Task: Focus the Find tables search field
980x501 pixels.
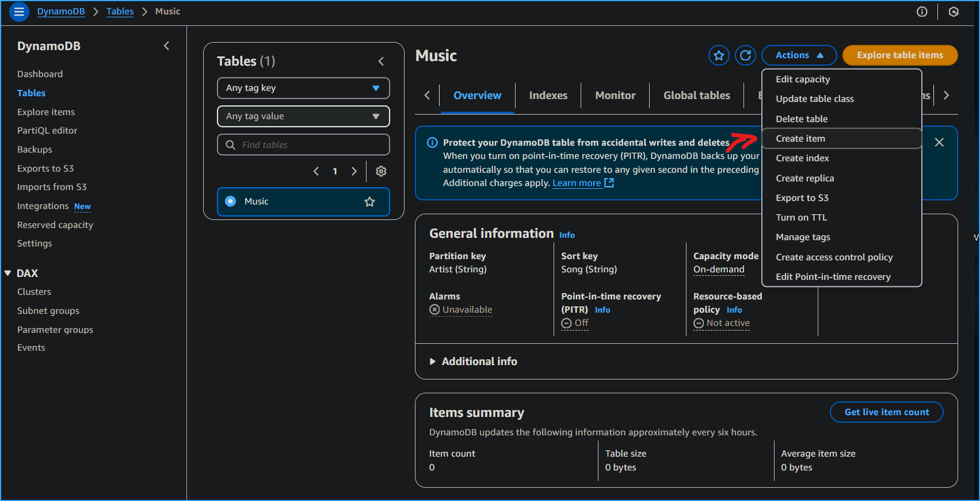Action: tap(311, 145)
